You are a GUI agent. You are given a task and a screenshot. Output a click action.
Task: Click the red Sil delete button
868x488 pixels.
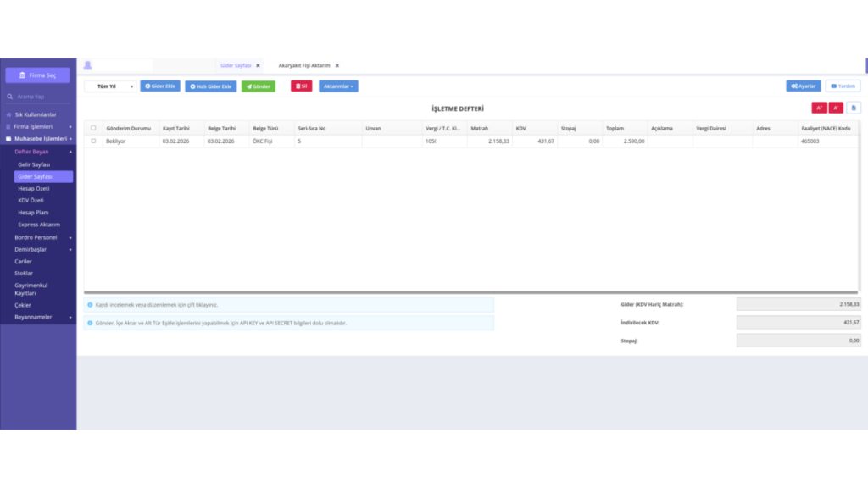(x=301, y=86)
